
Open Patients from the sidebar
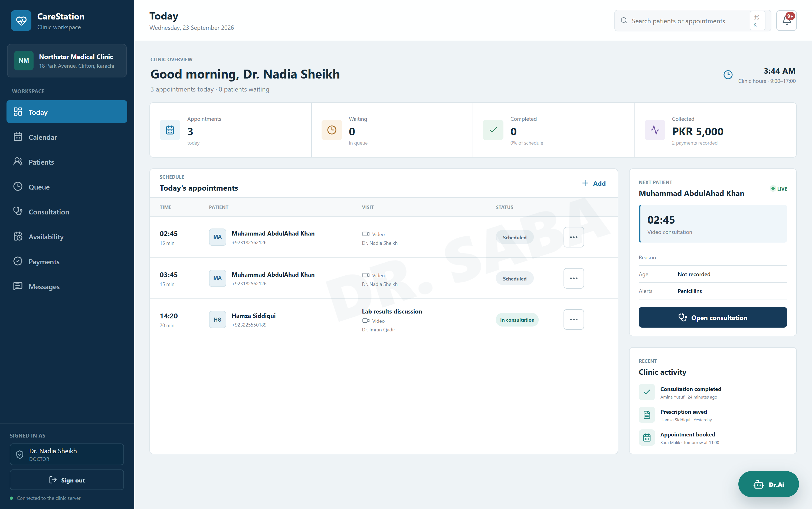tap(67, 162)
